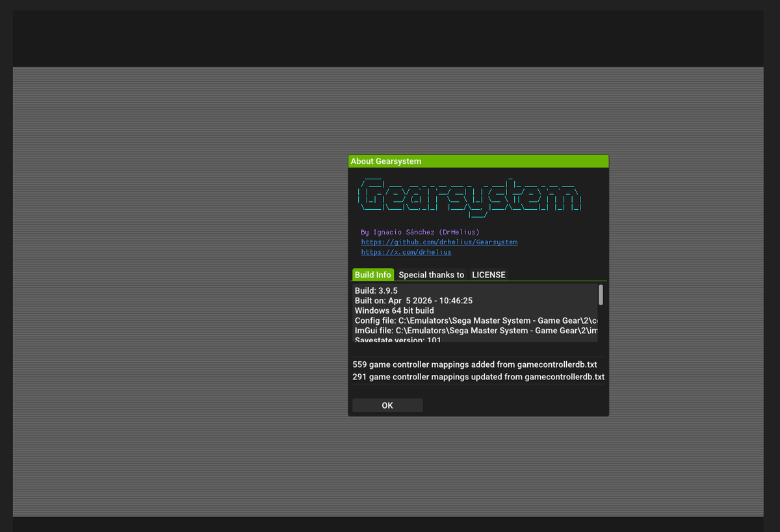Image resolution: width=780 pixels, height=532 pixels.
Task: Click '559 game controller mappings added' text
Action: click(474, 364)
